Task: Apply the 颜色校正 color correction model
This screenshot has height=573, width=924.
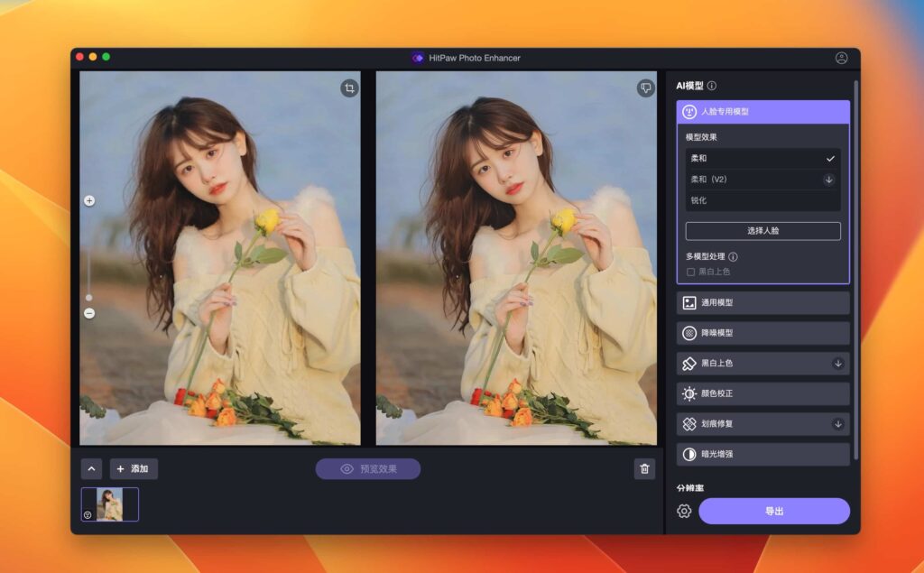Action: click(x=762, y=393)
